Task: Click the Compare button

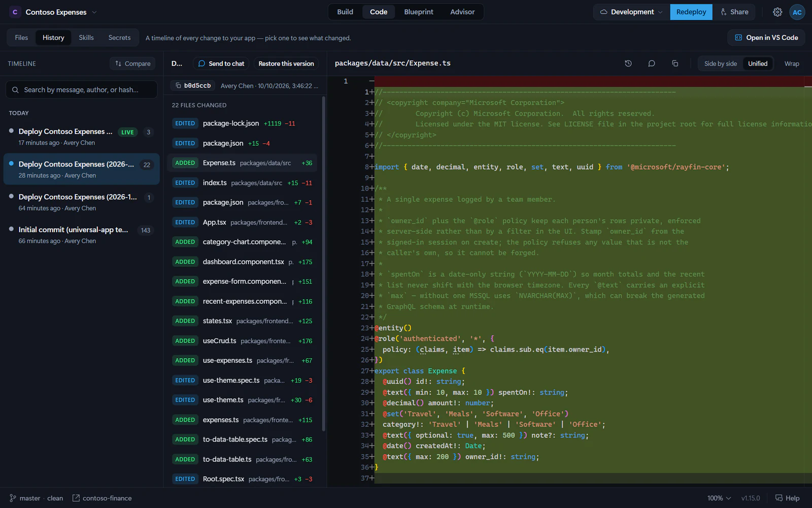Action: [132, 63]
